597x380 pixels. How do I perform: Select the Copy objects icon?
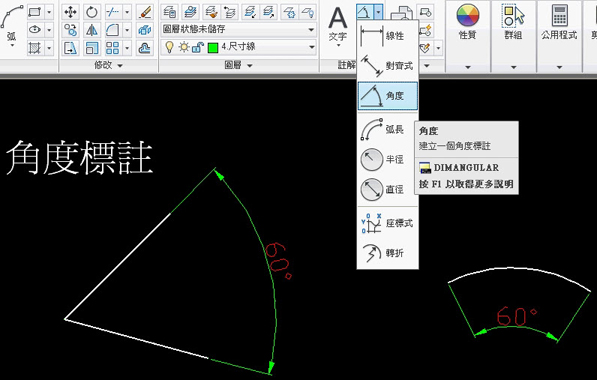tap(70, 30)
